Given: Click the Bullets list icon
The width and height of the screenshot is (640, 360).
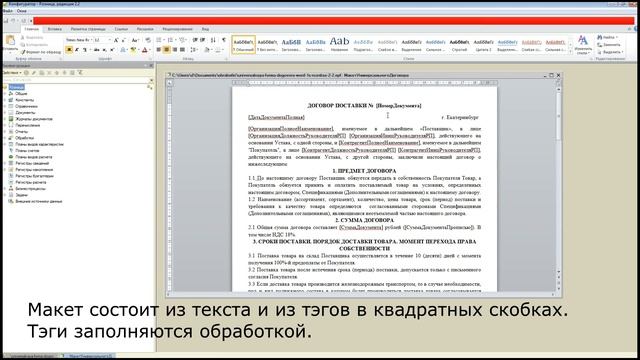Looking at the screenshot, I should point(160,40).
